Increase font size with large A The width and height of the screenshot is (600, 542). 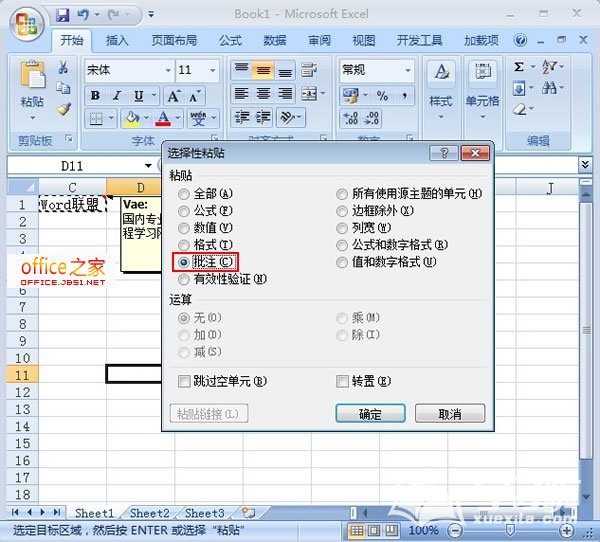pos(174,96)
